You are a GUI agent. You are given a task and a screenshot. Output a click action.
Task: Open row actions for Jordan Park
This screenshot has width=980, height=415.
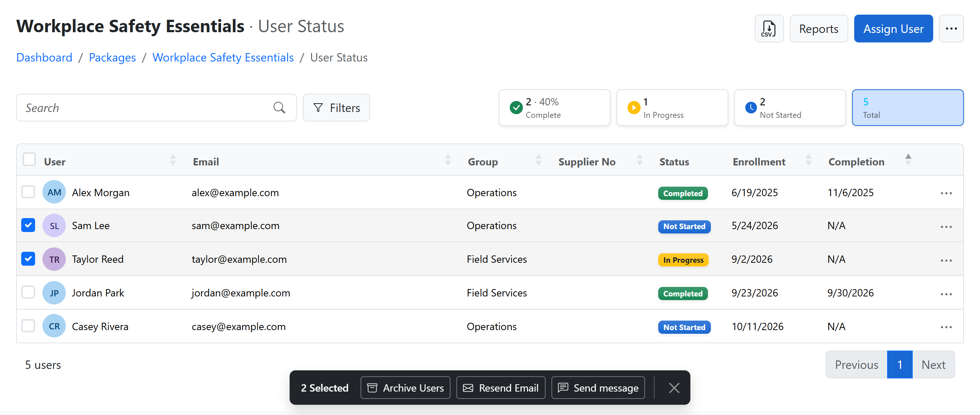pyautogui.click(x=946, y=294)
